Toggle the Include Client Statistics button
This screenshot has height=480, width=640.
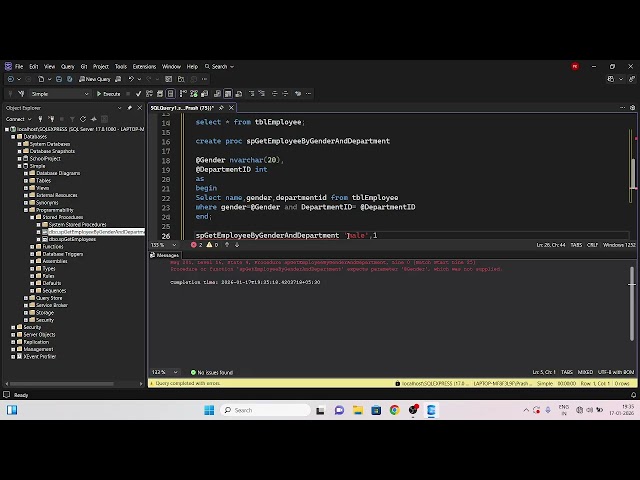204,94
